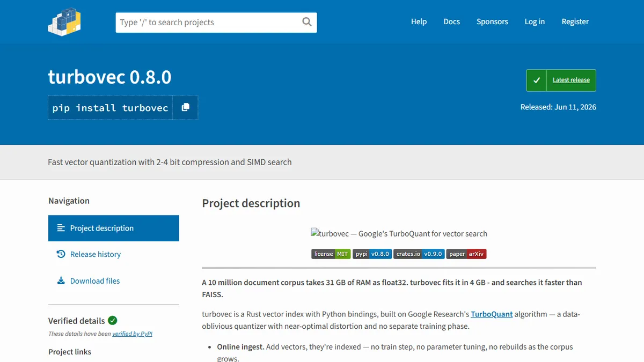Click the Latest release button

pos(561,80)
